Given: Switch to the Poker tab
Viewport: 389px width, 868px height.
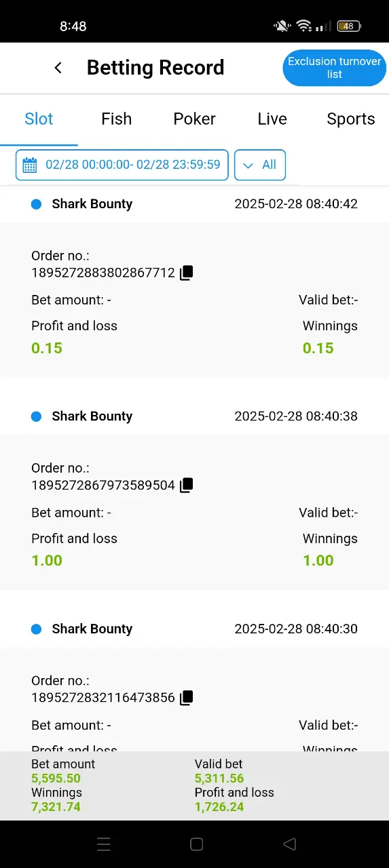Looking at the screenshot, I should coord(194,119).
